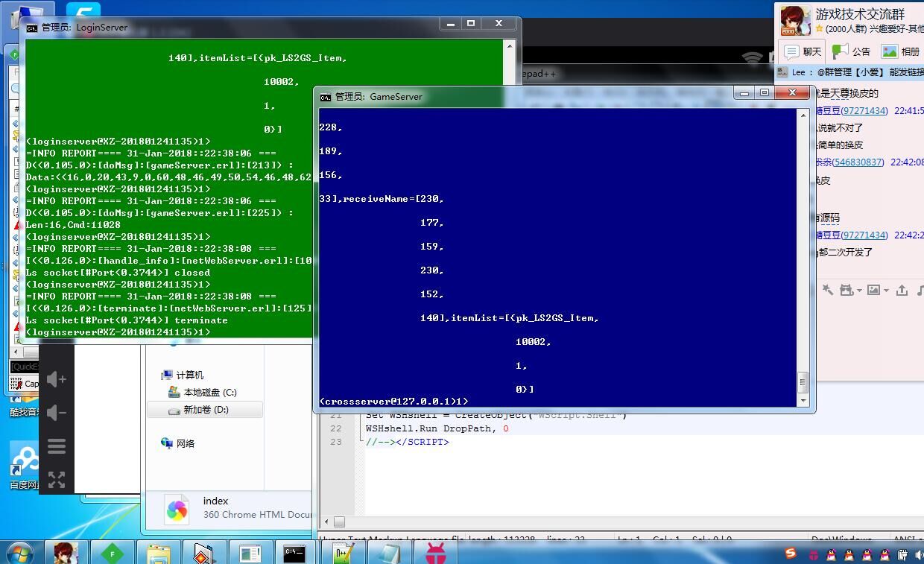Click the Sogou input method tray icon
The image size is (924, 564).
791,554
